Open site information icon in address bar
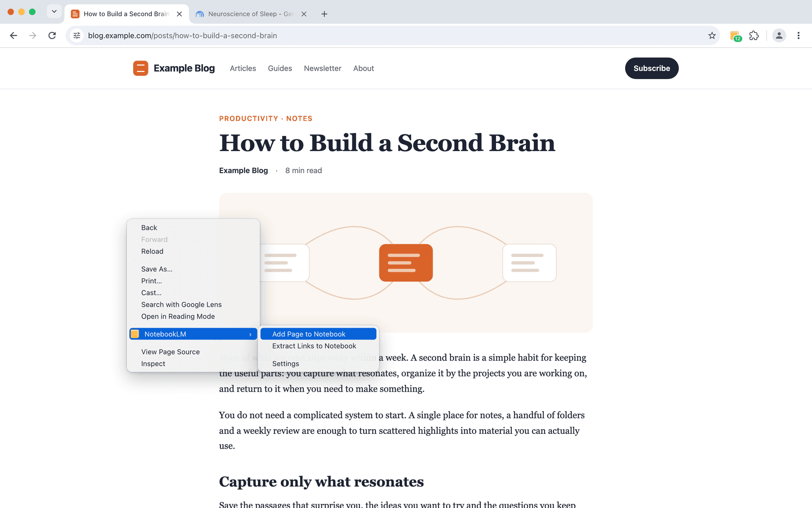812x508 pixels. pyautogui.click(x=77, y=36)
